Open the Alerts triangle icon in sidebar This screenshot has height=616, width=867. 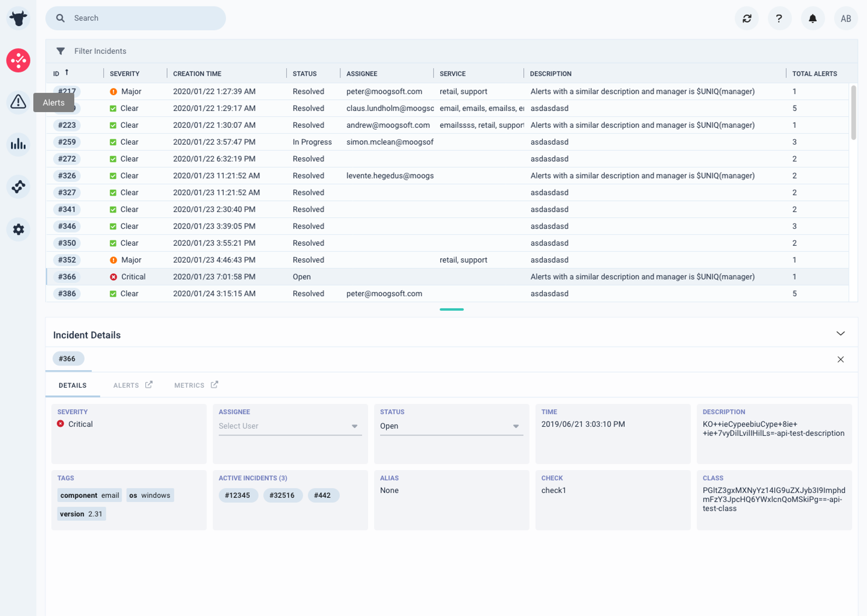pyautogui.click(x=18, y=102)
